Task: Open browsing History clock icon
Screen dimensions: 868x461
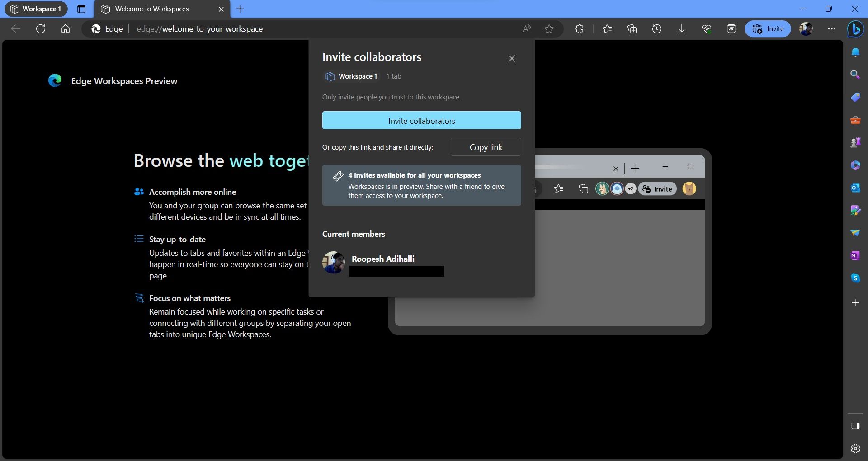Action: click(656, 28)
